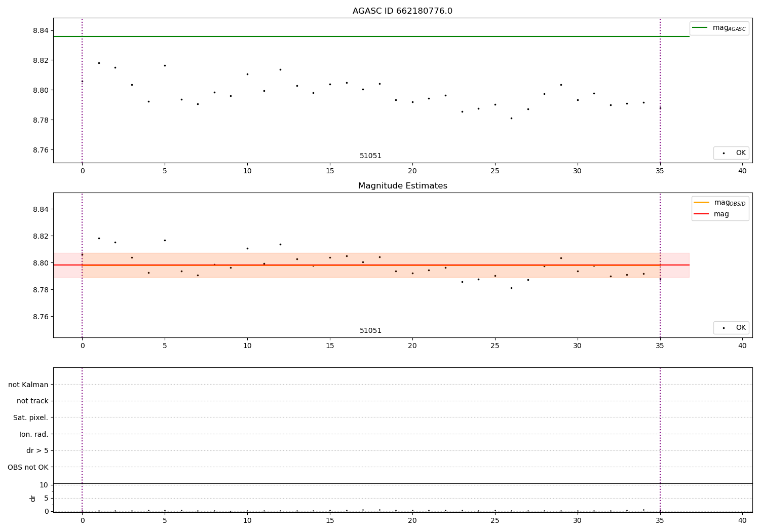Click x-axis tick 40 in bottom plot
The height and width of the screenshot is (532, 760).
[742, 520]
